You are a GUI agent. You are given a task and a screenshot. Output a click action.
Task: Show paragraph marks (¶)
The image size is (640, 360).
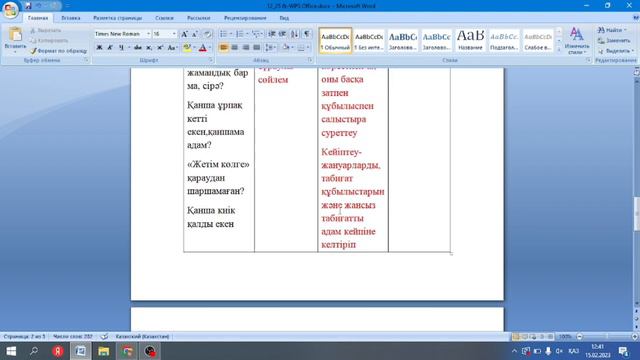click(x=307, y=34)
